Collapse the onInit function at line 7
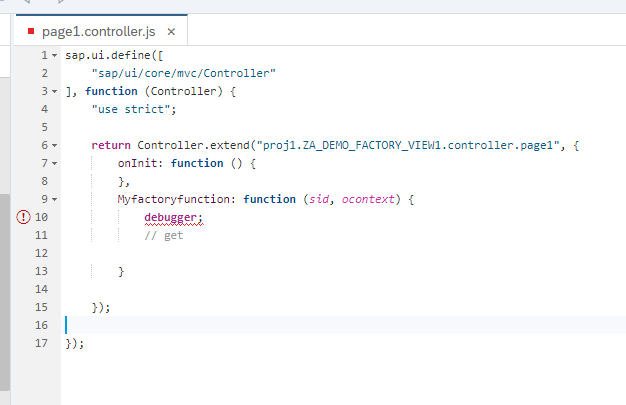The height and width of the screenshot is (405, 626). click(55, 163)
